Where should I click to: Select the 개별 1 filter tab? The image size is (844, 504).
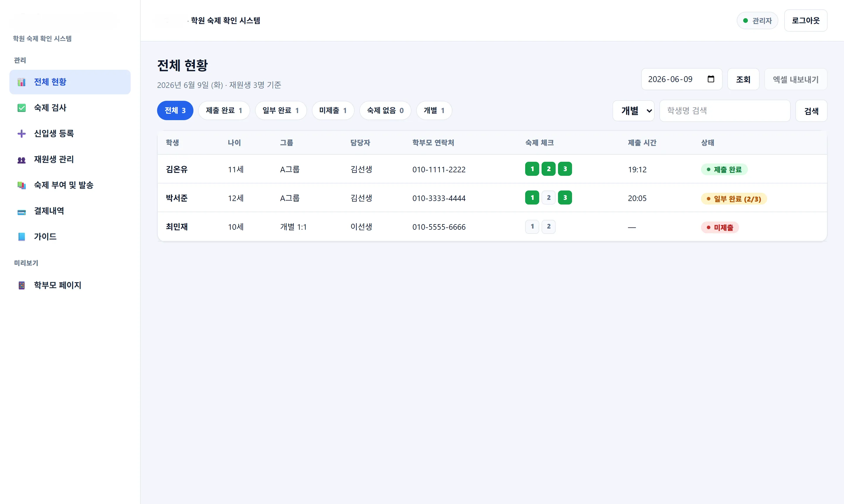434,110
